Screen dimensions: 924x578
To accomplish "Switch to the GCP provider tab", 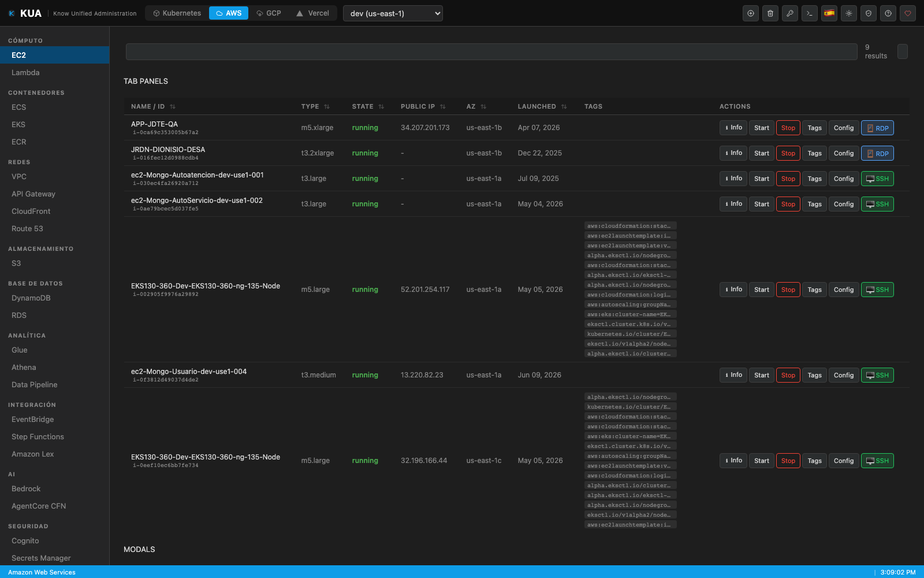I will tap(269, 13).
